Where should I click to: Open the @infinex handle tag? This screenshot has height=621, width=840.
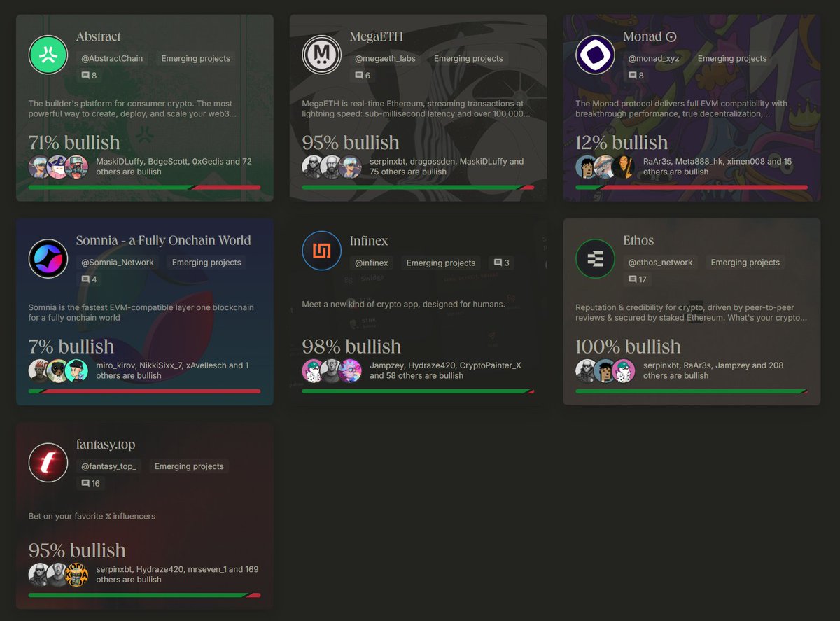[x=372, y=263]
